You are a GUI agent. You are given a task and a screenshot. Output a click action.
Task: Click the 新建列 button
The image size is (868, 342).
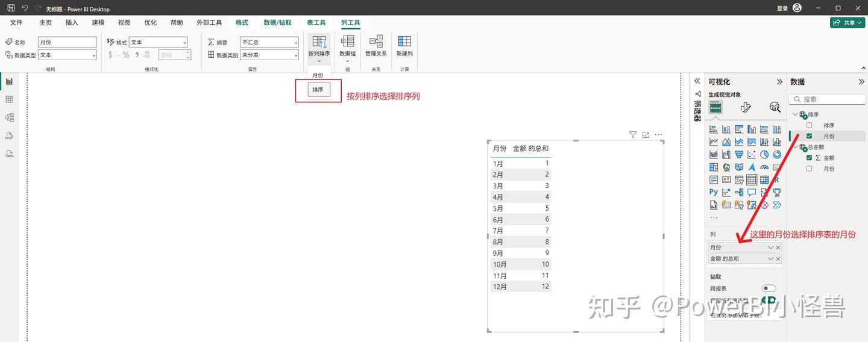(x=404, y=46)
